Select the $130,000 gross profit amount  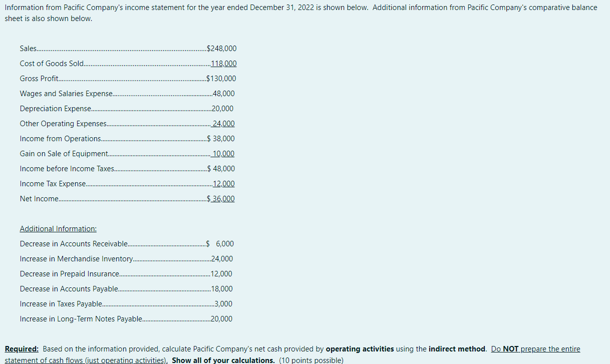pyautogui.click(x=221, y=79)
